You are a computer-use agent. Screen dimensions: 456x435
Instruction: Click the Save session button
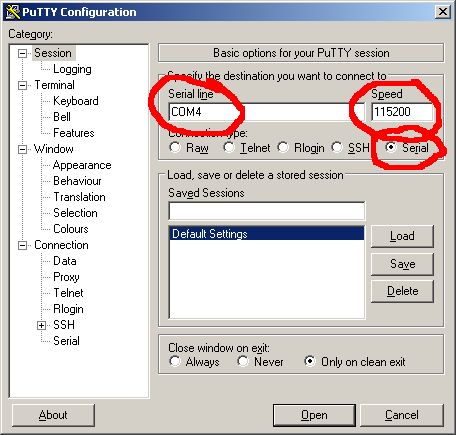(402, 264)
